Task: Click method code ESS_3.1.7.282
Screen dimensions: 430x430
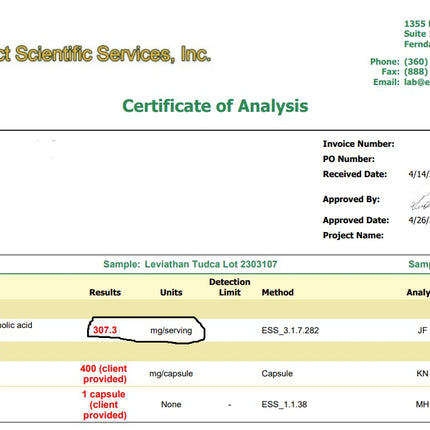Action: [x=290, y=330]
